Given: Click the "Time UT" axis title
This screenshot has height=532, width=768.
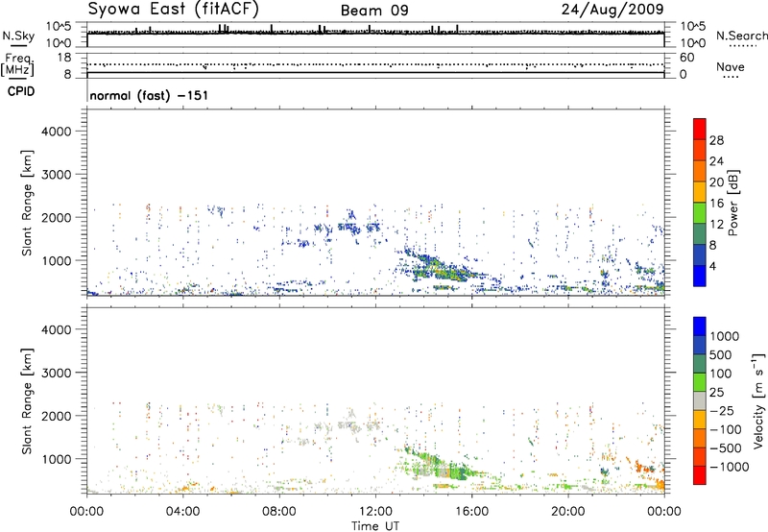Looking at the screenshot, I should tap(375, 526).
